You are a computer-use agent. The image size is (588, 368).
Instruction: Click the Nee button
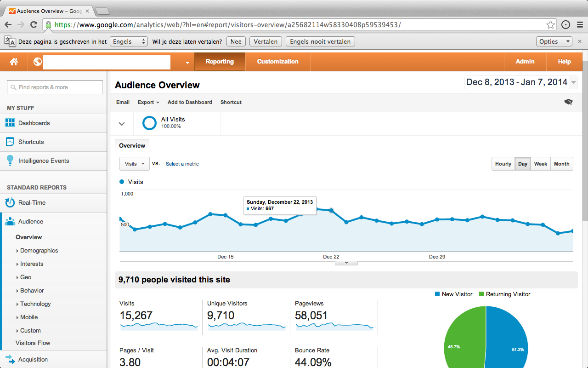pyautogui.click(x=236, y=41)
